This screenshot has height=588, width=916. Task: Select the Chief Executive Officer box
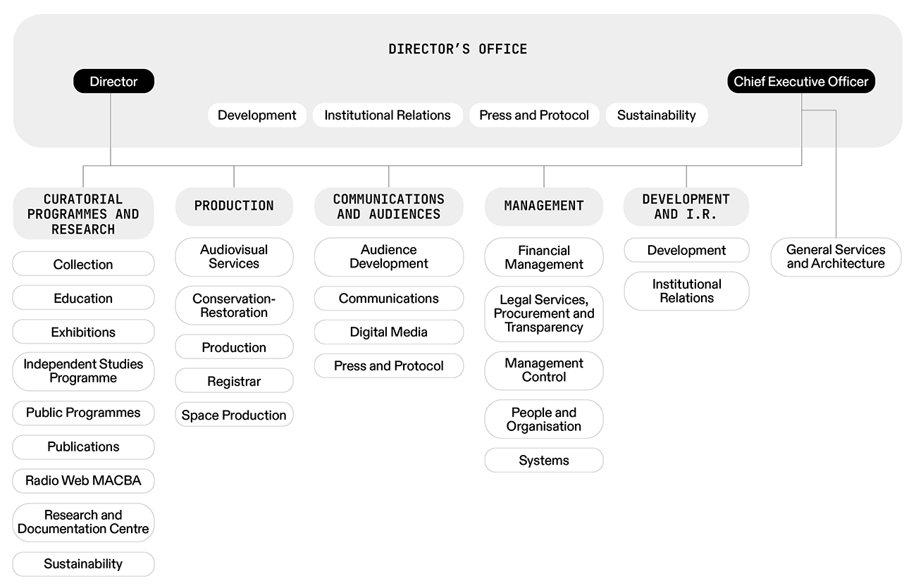[x=801, y=82]
